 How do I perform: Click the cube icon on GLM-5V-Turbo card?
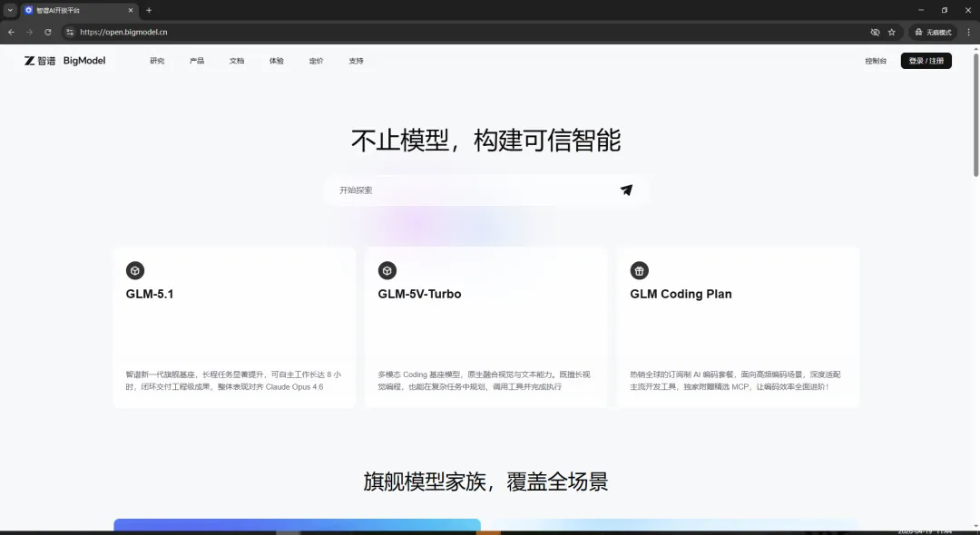(387, 270)
